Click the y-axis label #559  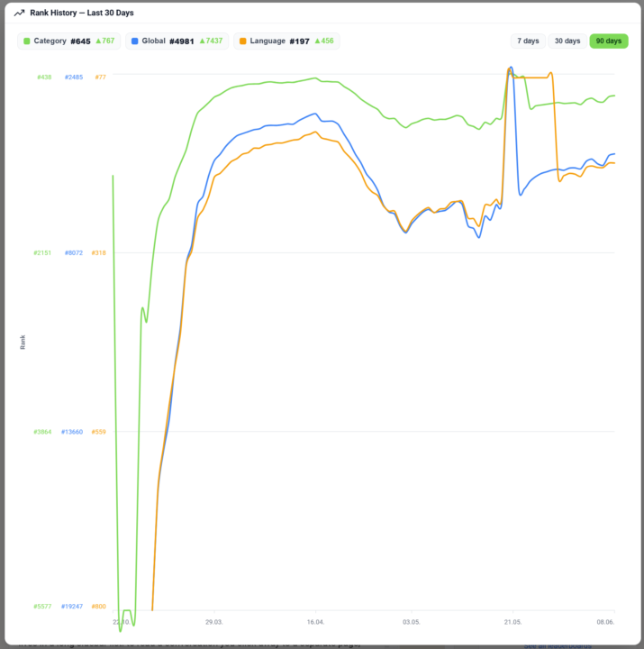click(x=98, y=432)
